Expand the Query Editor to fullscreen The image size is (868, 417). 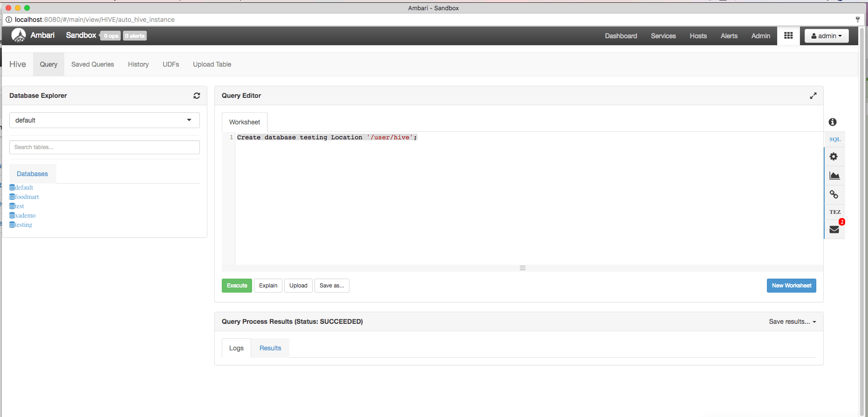[813, 96]
